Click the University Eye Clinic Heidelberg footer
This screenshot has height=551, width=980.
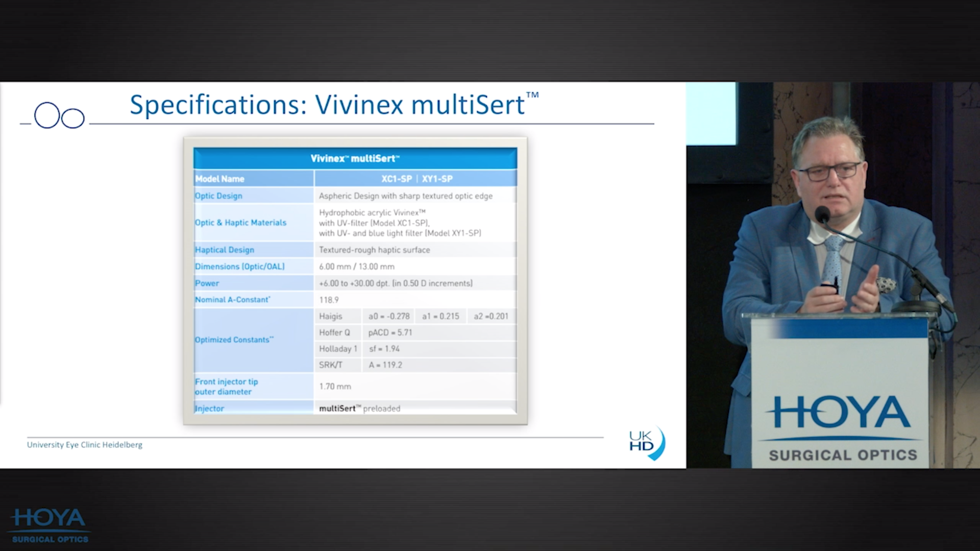pyautogui.click(x=85, y=445)
